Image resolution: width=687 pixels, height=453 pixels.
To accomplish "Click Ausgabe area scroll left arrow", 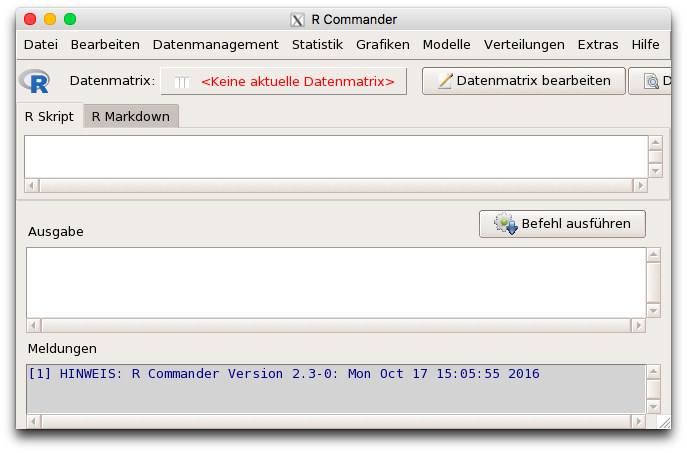I will coord(33,326).
